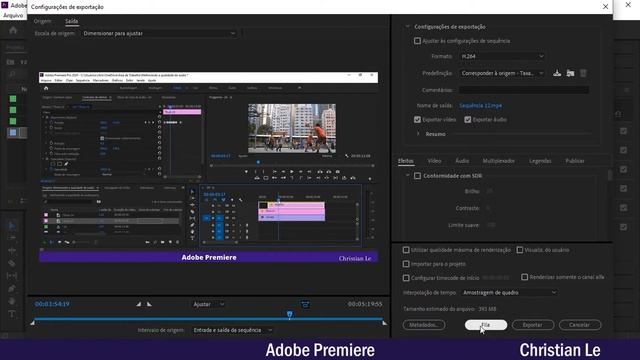Open the Vídeo settings tab
Image resolution: width=640 pixels, height=360 pixels.
pos(434,161)
